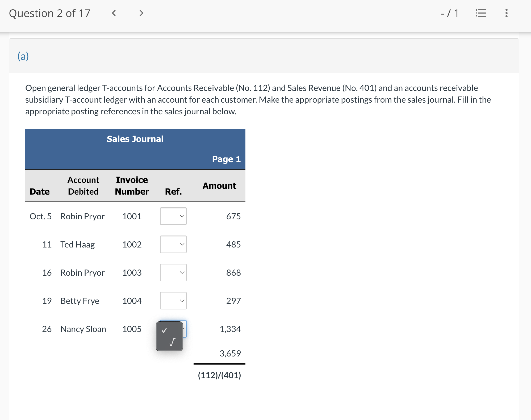Click the previous question chevron
Image resolution: width=531 pixels, height=420 pixels.
(114, 13)
